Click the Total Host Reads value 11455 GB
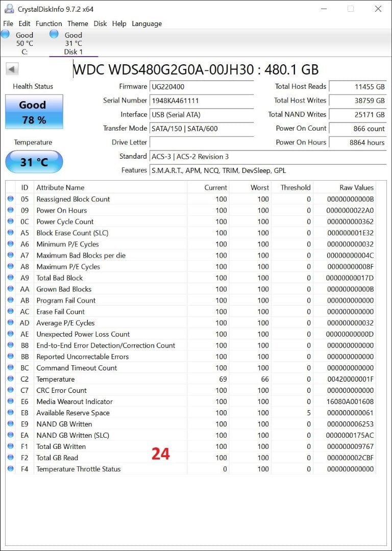 357,86
